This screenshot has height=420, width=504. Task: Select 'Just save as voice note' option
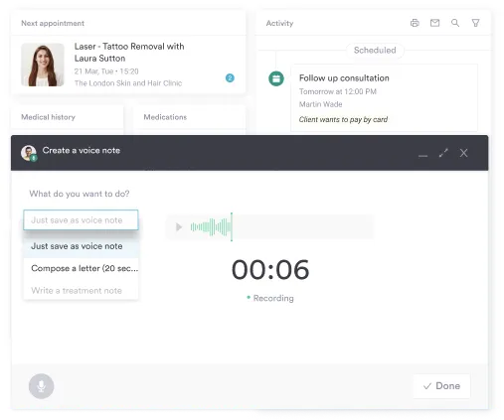pyautogui.click(x=81, y=246)
